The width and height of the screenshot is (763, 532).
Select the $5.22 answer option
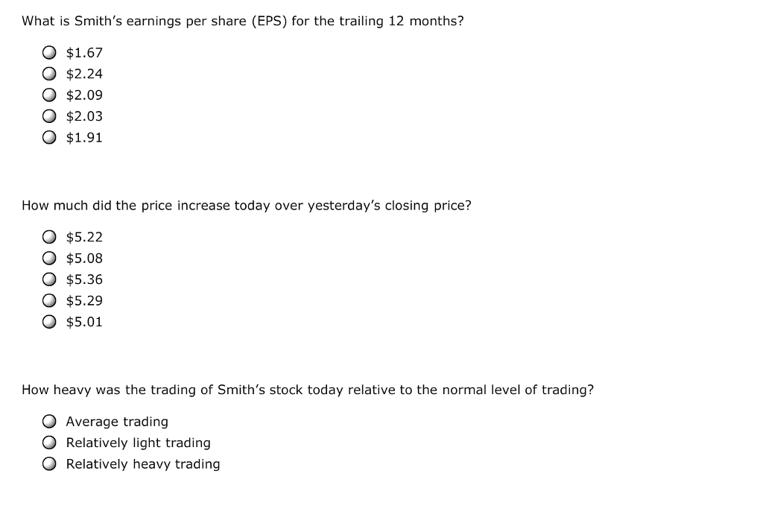pos(49,237)
